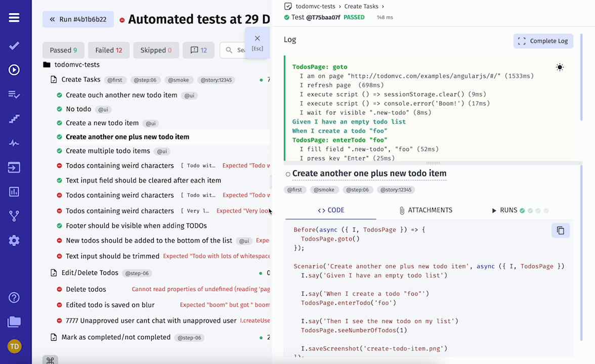This screenshot has height=364, width=595.
Task: Switch to the CODE tab
Action: pyautogui.click(x=331, y=210)
